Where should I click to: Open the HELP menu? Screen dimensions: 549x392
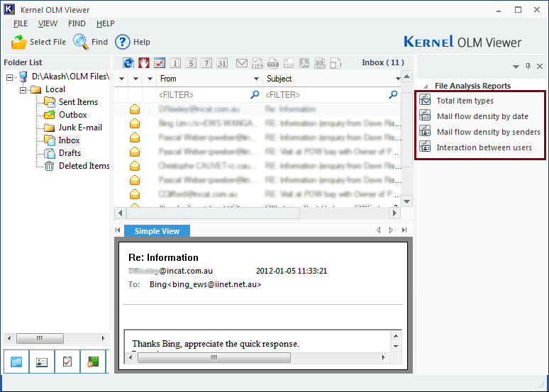(106, 23)
